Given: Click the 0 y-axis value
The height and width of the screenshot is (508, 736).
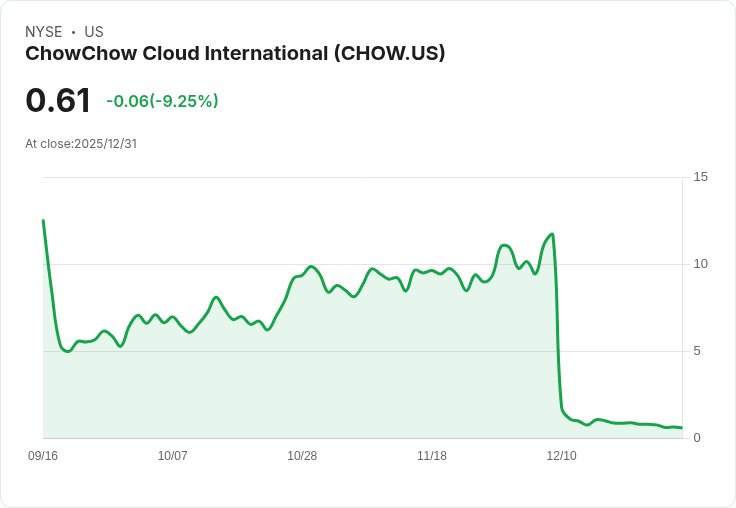Looking at the screenshot, I should (697, 438).
